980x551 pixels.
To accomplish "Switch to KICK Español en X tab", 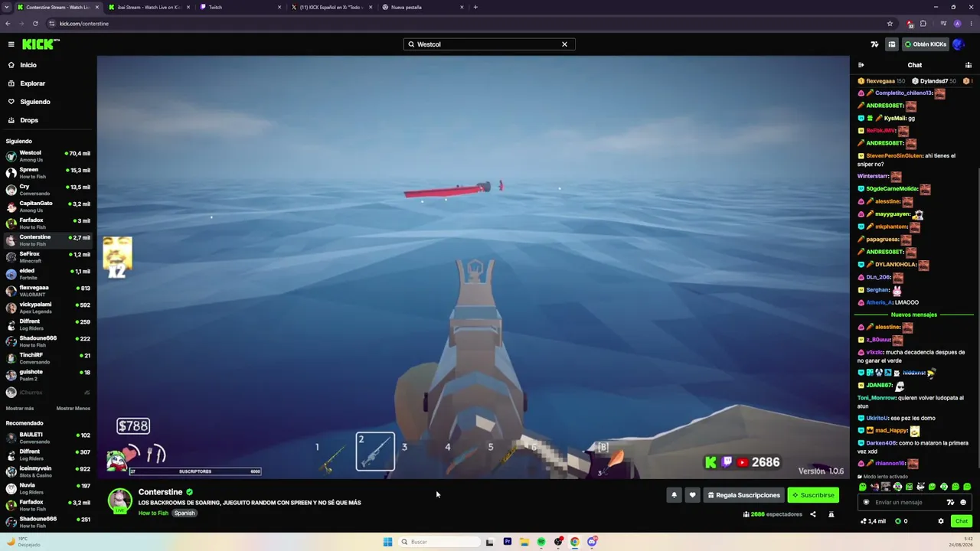I will click(331, 8).
